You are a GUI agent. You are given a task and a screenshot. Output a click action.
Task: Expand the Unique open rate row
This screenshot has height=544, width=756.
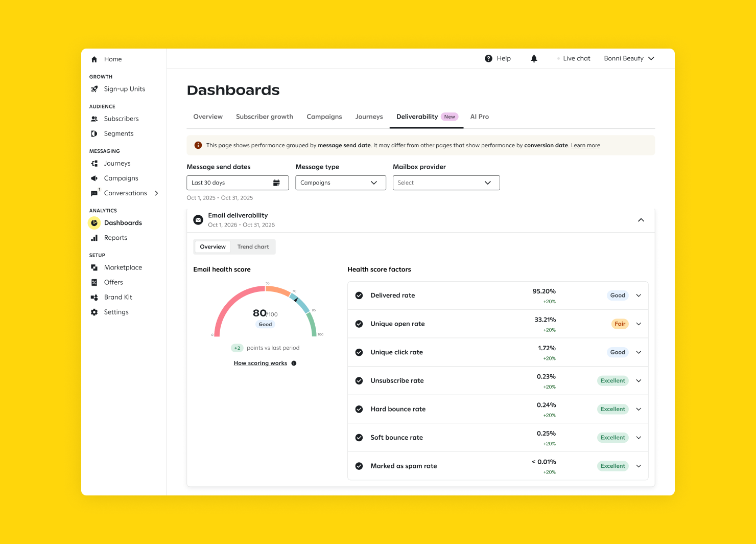coord(639,324)
